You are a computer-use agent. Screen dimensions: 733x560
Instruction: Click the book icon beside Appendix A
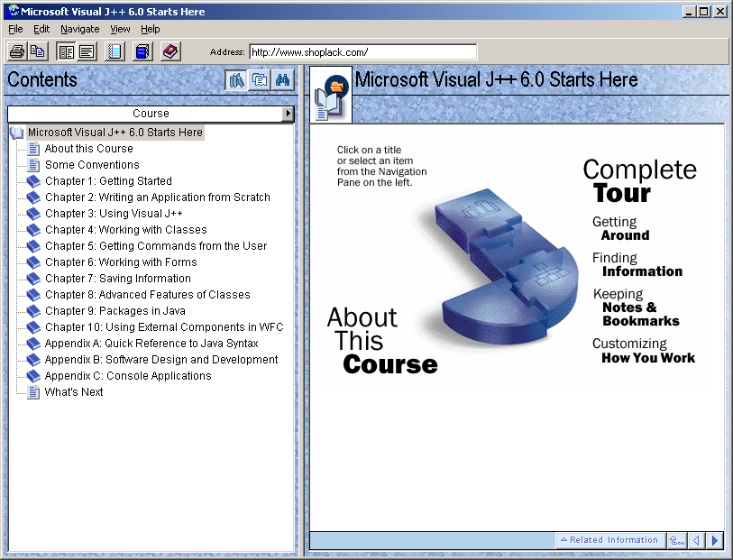click(x=33, y=344)
